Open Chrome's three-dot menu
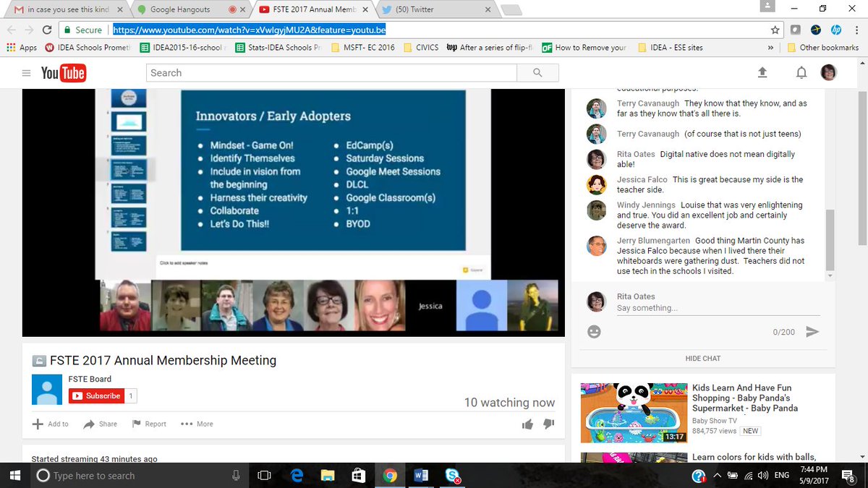Screen dimensions: 868x488 pyautogui.click(x=856, y=30)
